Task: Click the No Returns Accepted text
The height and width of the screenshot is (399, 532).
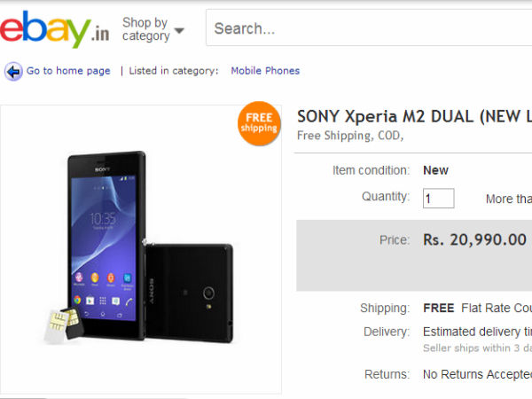Action: coord(477,374)
